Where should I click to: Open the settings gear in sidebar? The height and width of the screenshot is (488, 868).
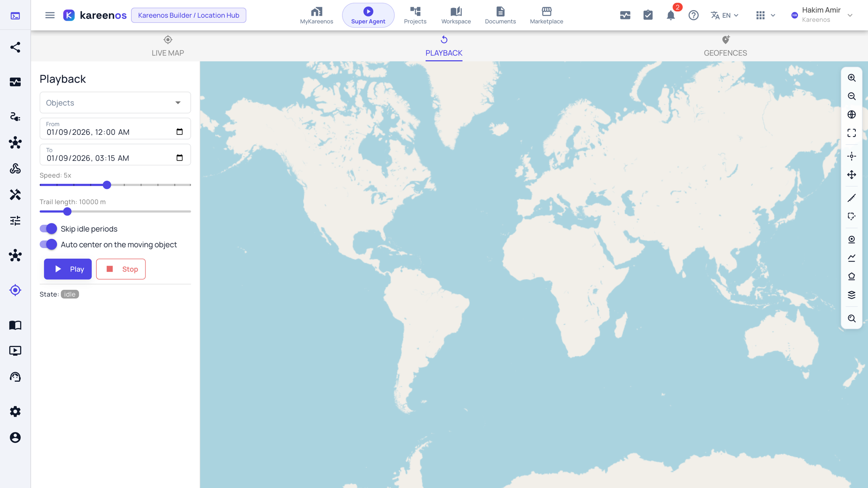coord(15,411)
